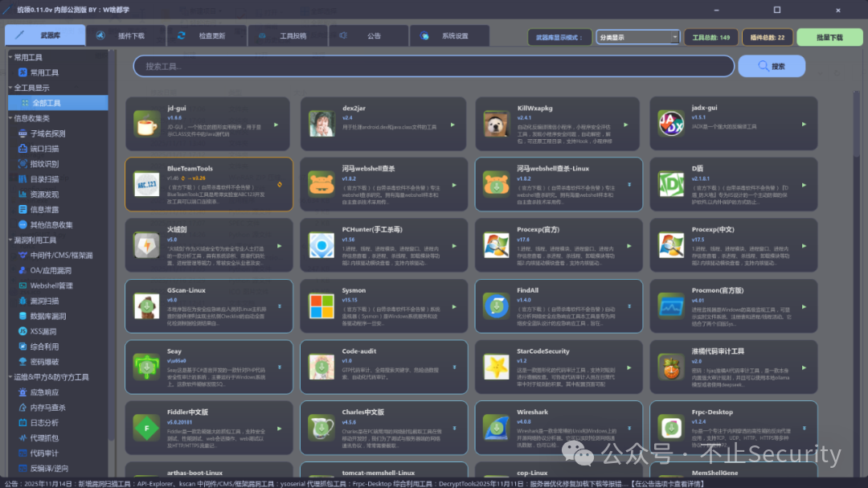
Task: Click the GScan-Linux icon
Action: [147, 306]
